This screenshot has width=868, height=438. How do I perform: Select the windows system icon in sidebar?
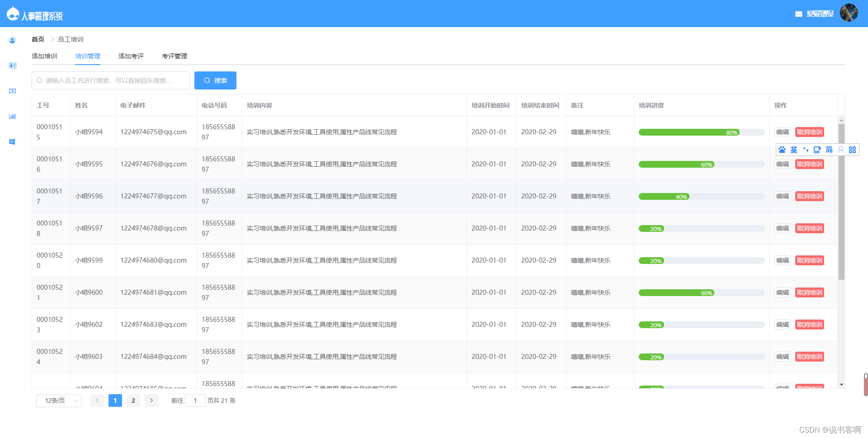(x=12, y=141)
